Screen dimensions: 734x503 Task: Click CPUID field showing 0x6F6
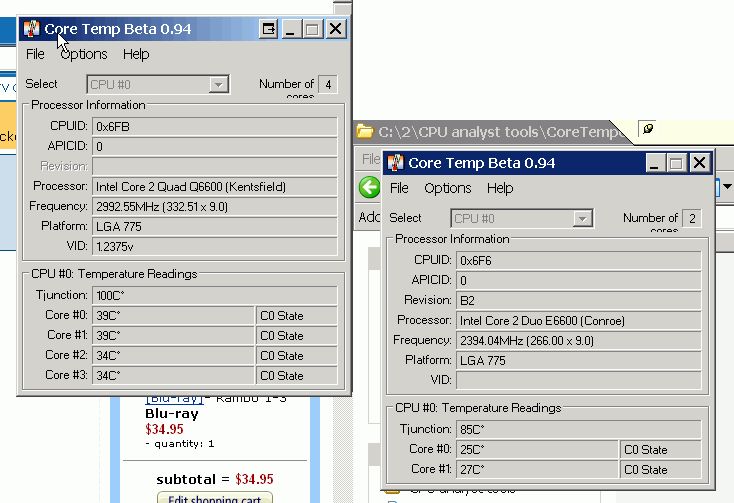tap(579, 261)
